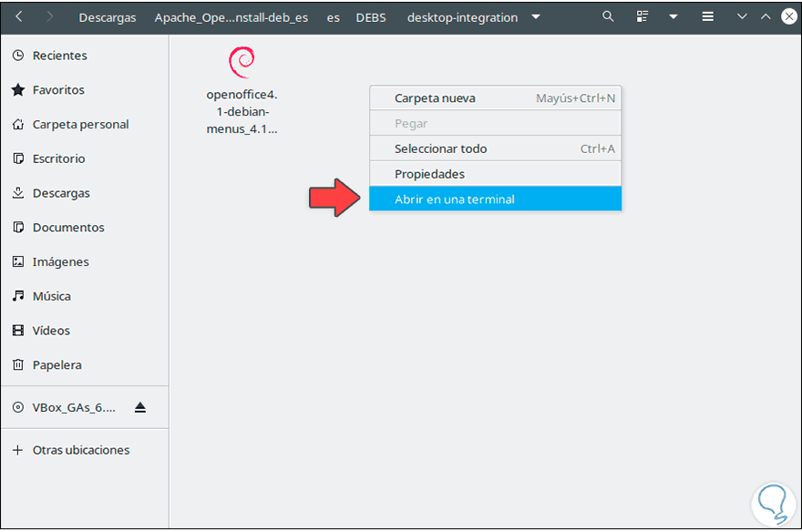Open the view options dropdown arrow
Screen dimensions: 802x532
tap(673, 16)
